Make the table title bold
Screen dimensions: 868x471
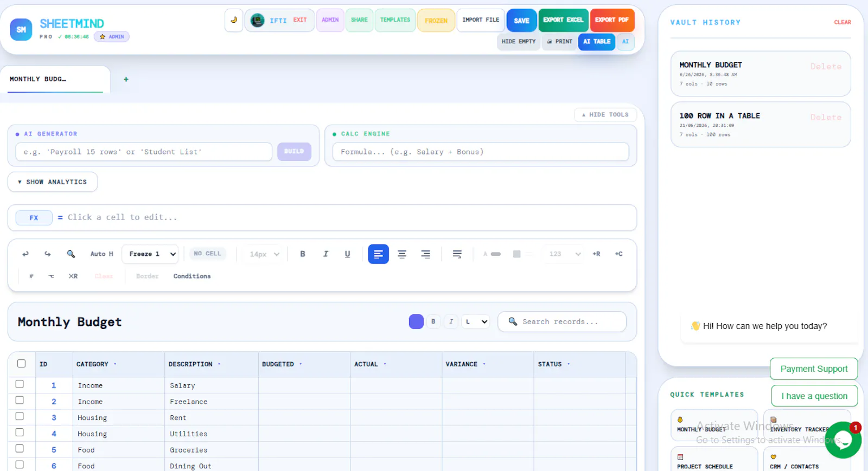tap(433, 321)
